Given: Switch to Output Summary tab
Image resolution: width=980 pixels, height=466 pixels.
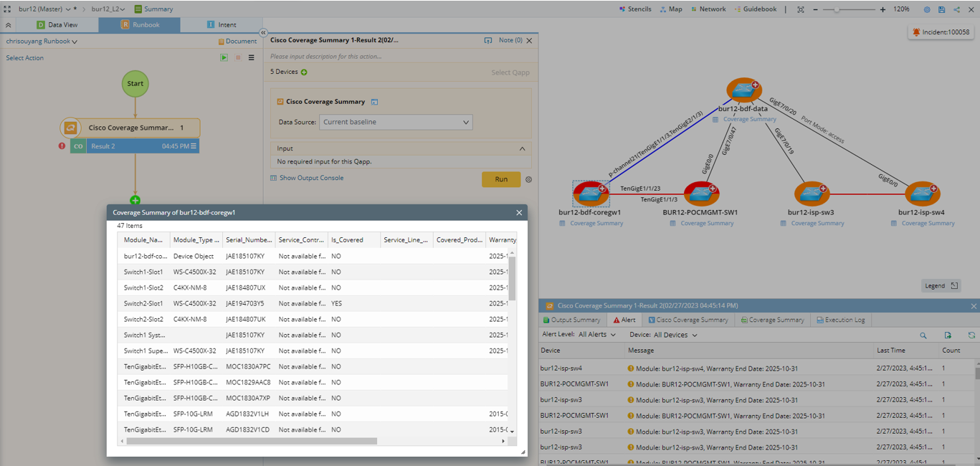Looking at the screenshot, I should [572, 320].
